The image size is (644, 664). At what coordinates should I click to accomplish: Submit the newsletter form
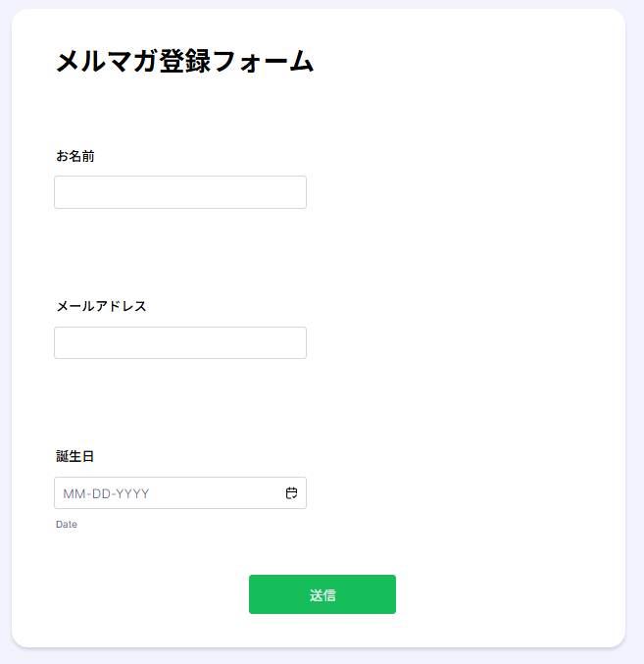click(x=322, y=594)
